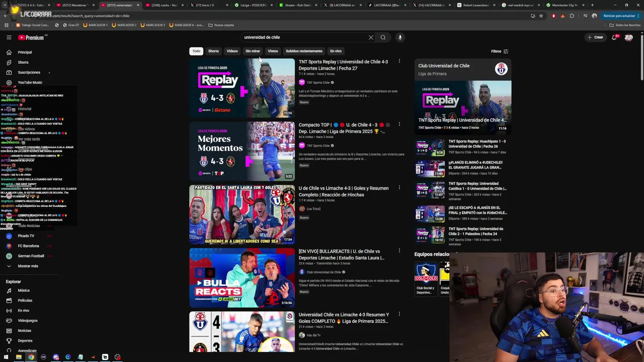Image resolution: width=644 pixels, height=362 pixels.
Task: Open the notifications bell
Action: 614,37
